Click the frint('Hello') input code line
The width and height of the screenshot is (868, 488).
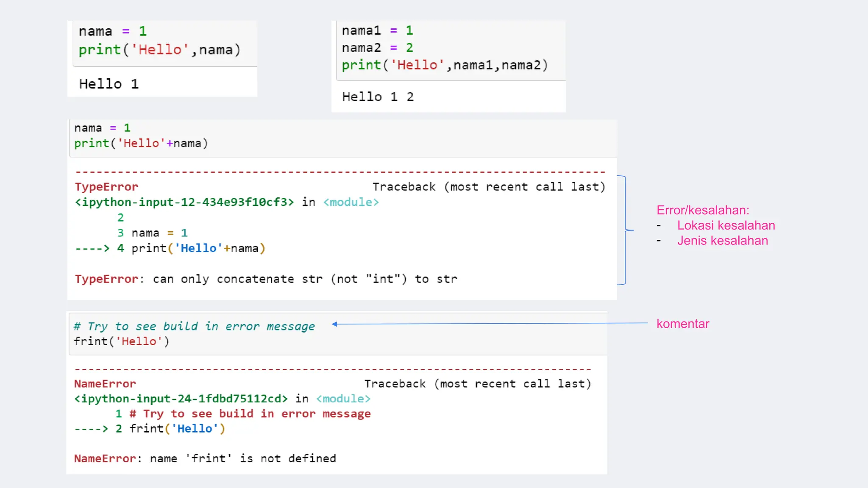121,341
